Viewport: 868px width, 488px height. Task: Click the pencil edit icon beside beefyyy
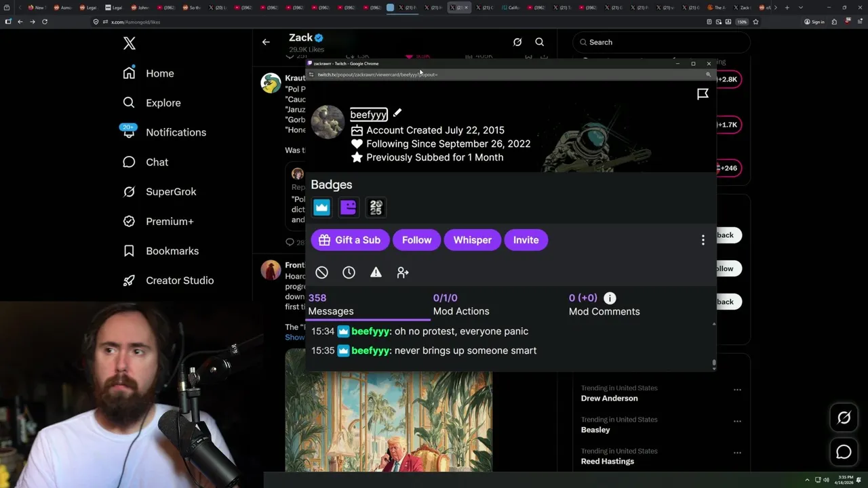(x=397, y=113)
